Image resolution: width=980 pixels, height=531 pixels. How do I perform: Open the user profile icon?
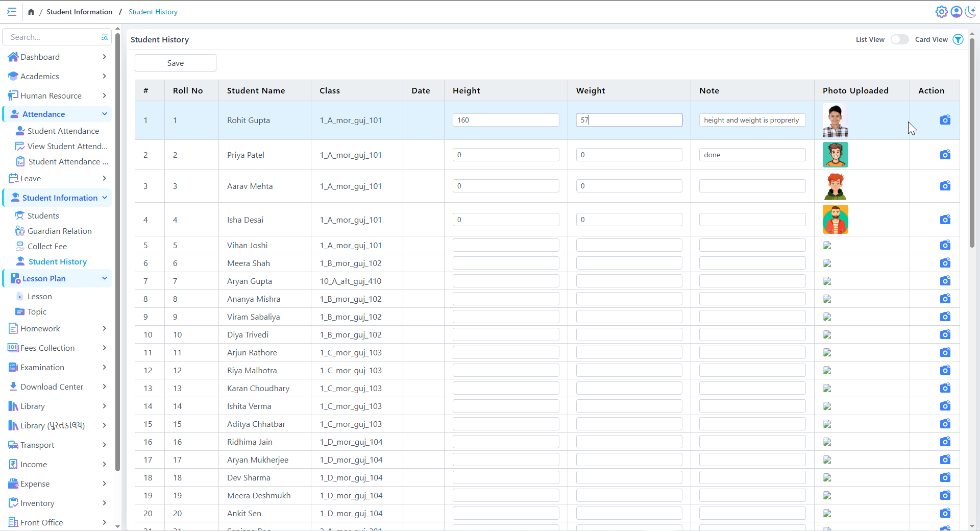(956, 12)
